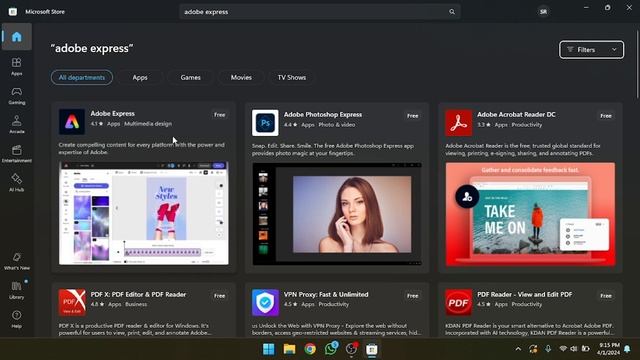Open the Entertainment section in the sidebar

point(16,154)
